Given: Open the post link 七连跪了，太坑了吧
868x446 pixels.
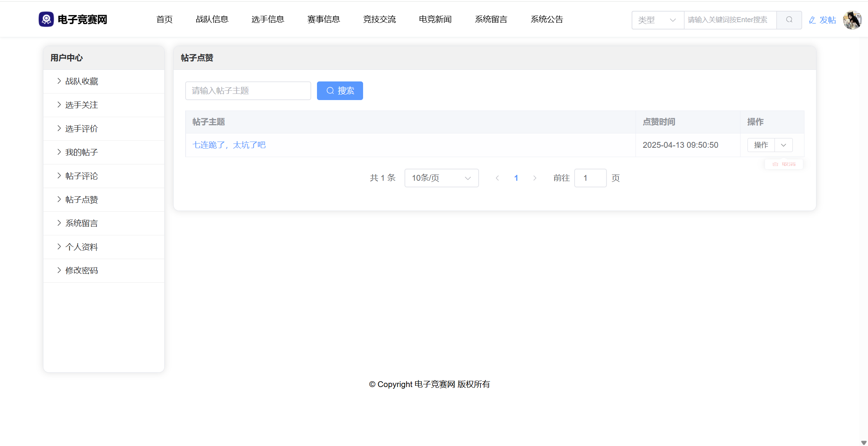Looking at the screenshot, I should pos(229,145).
